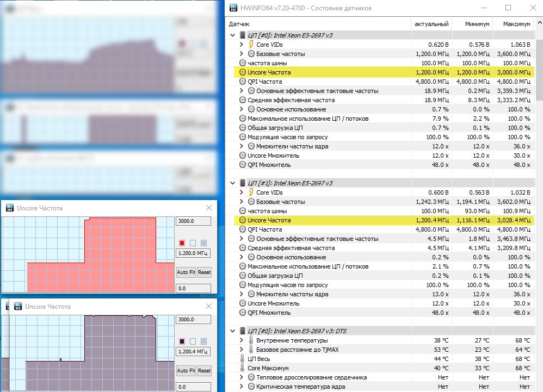
Task: Expand Core VIDs under ЦП [#0]
Action: (x=242, y=44)
